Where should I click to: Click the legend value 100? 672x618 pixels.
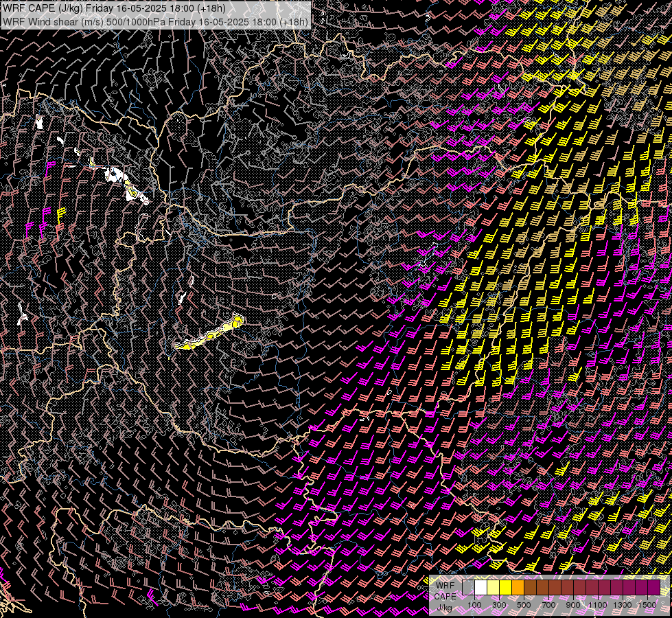pos(474,605)
